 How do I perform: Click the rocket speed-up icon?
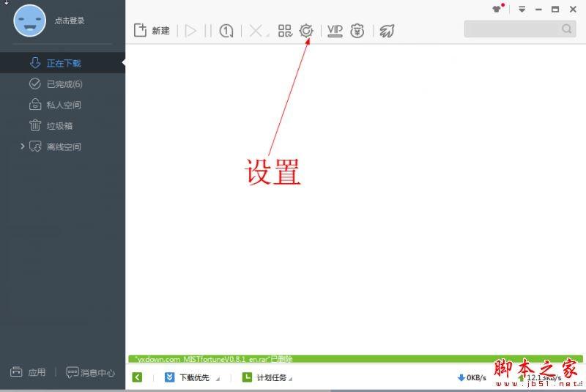click(x=387, y=31)
